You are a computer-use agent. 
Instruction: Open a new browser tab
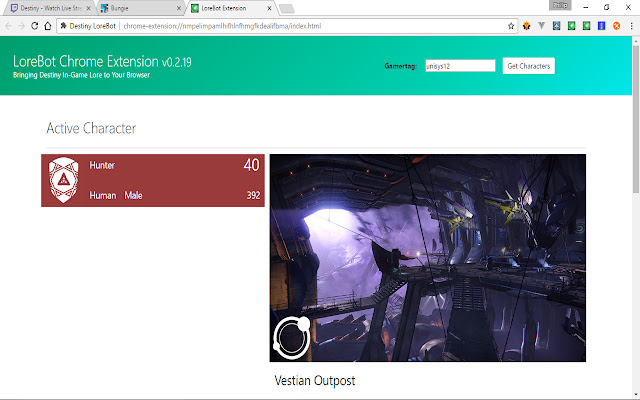pos(287,9)
